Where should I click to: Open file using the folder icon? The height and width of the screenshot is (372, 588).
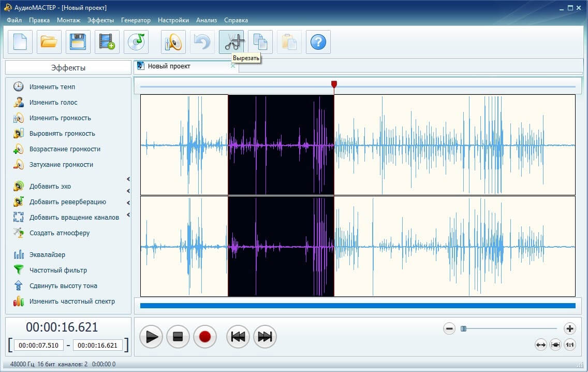pos(49,42)
